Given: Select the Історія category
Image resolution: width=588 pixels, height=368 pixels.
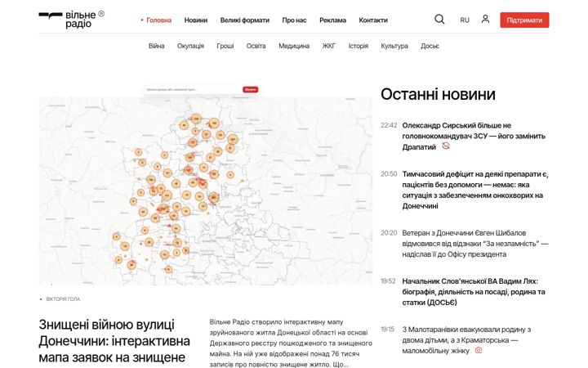Looking at the screenshot, I should pos(359,46).
